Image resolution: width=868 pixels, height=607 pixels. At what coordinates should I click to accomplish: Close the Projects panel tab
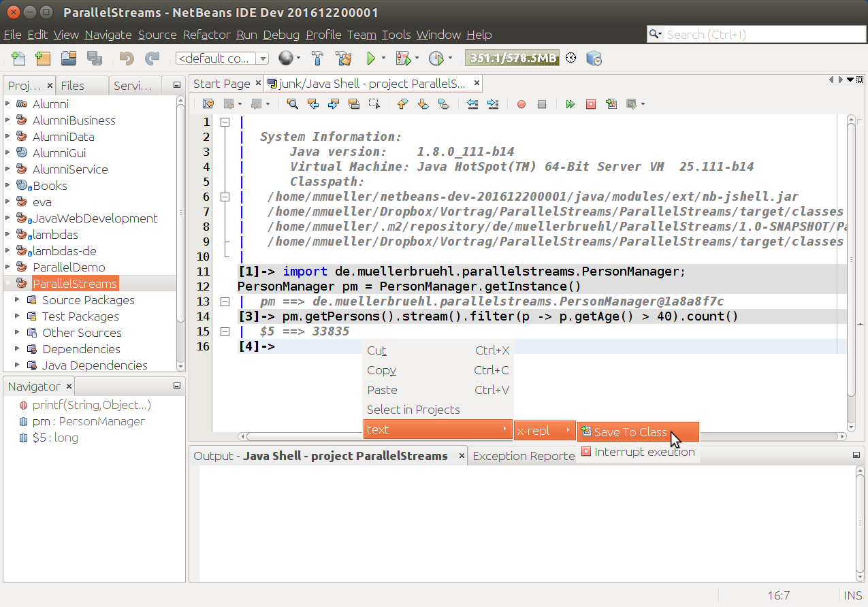(50, 86)
